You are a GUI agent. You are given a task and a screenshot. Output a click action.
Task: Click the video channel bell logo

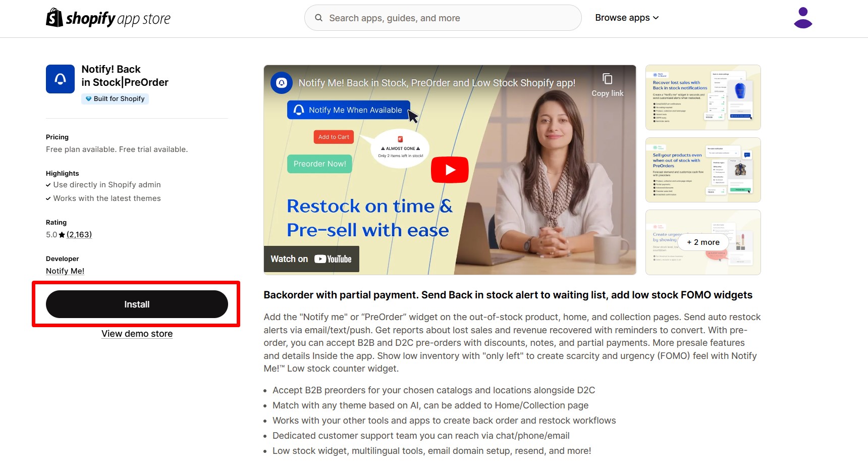point(282,83)
